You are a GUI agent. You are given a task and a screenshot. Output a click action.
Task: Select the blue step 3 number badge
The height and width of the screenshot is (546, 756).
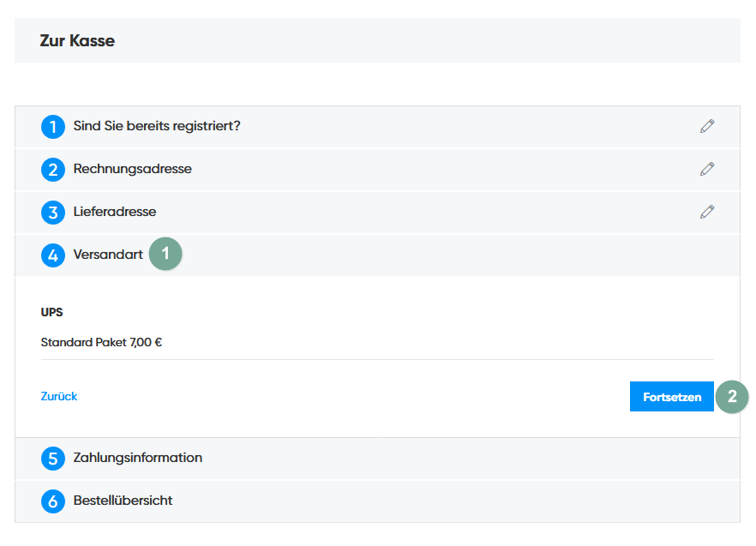[53, 212]
